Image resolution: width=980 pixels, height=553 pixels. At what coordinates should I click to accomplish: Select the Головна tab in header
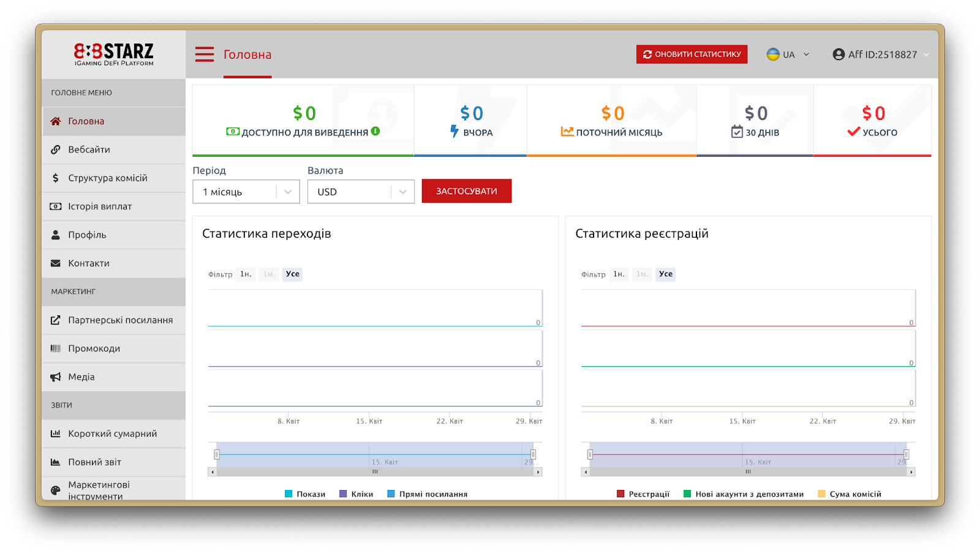tap(247, 55)
